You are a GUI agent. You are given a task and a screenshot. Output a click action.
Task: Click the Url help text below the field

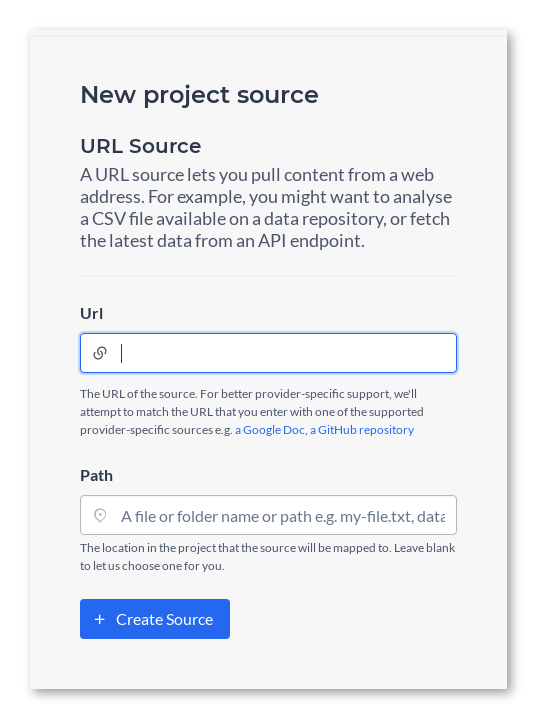[x=252, y=412]
